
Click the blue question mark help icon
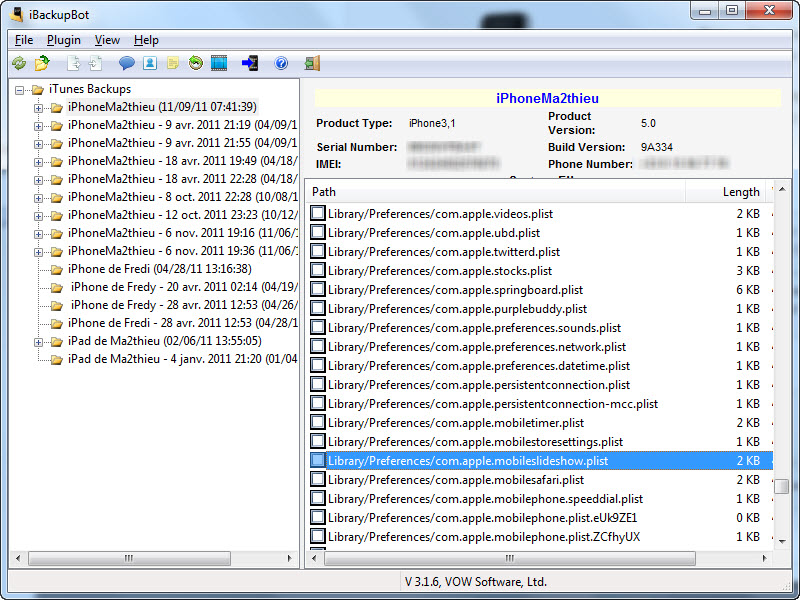point(281,63)
